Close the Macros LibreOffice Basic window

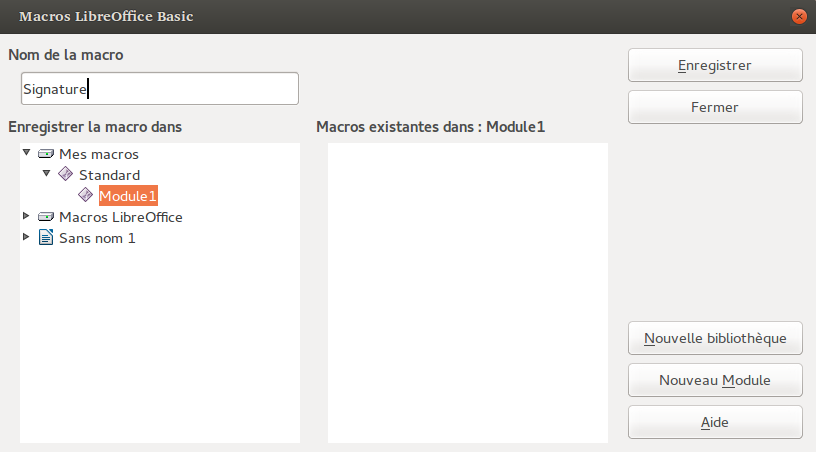[799, 17]
